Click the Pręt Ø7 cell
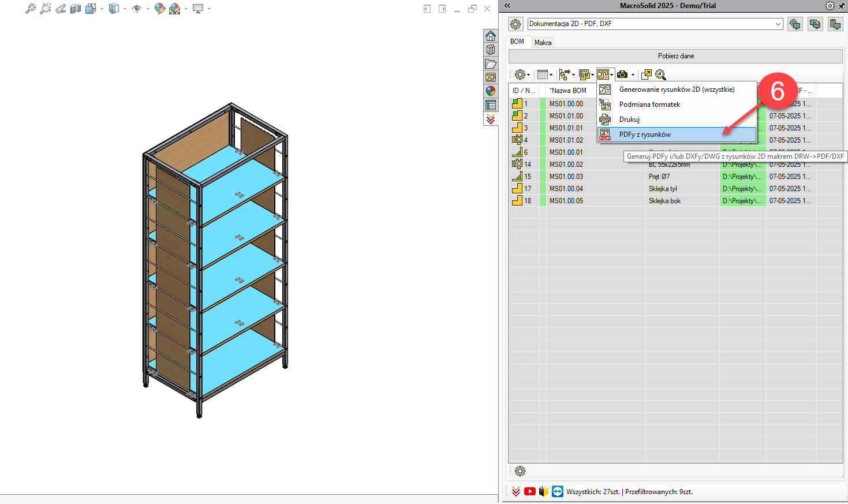Screen dimensions: 848x504 [682, 177]
